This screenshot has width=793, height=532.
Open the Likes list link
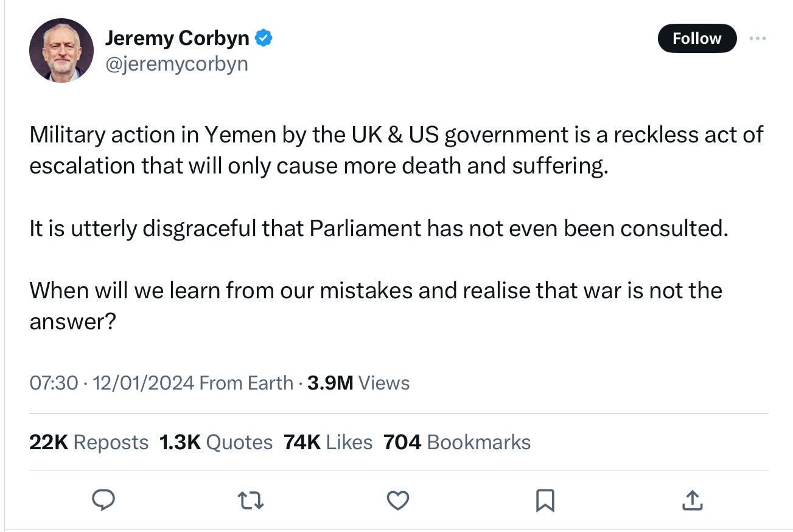(x=328, y=443)
